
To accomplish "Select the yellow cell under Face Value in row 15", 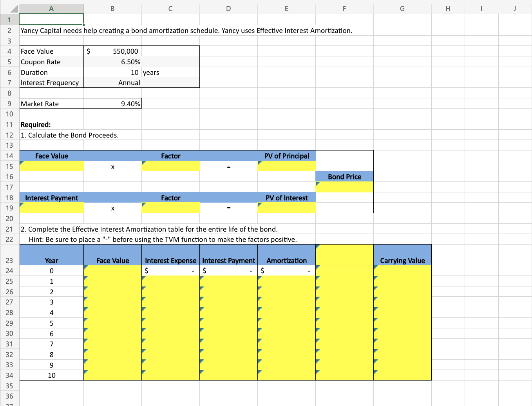I will click(x=51, y=166).
